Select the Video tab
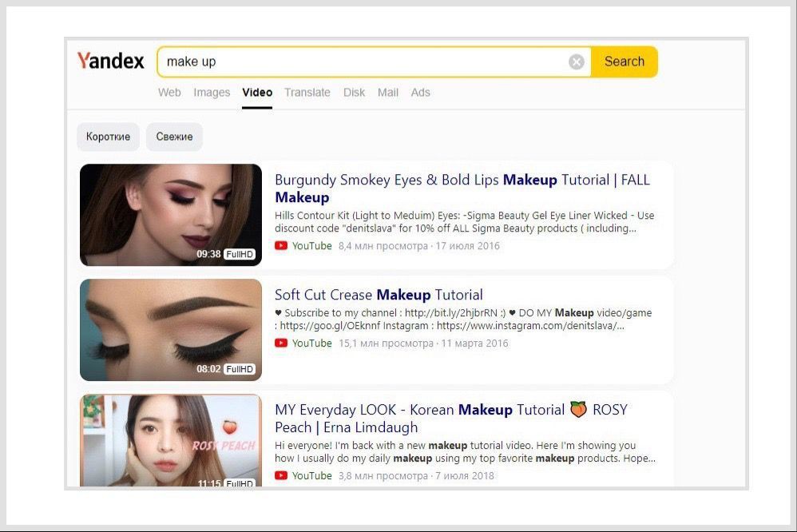This screenshot has height=532, width=797. (x=257, y=93)
